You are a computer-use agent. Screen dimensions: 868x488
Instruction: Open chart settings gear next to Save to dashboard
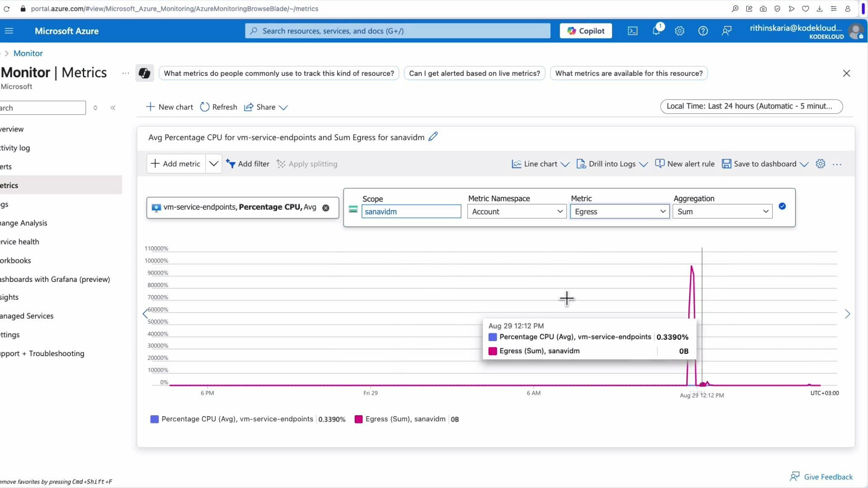[821, 164]
